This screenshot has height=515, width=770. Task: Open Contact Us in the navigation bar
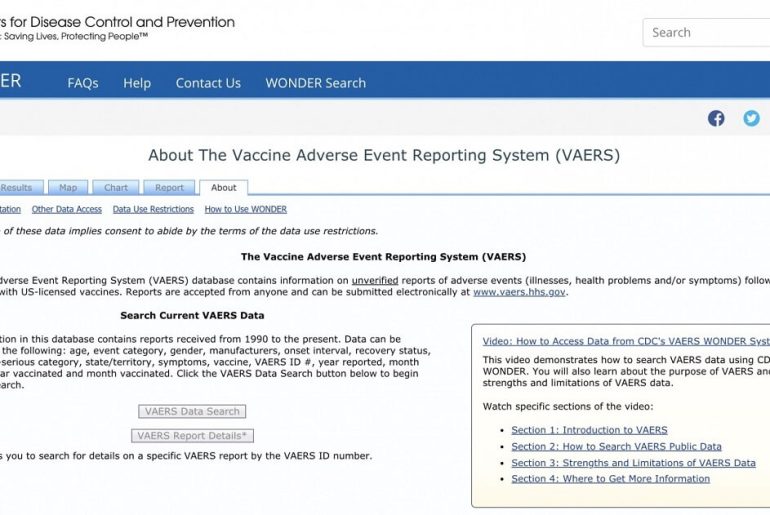coord(208,83)
